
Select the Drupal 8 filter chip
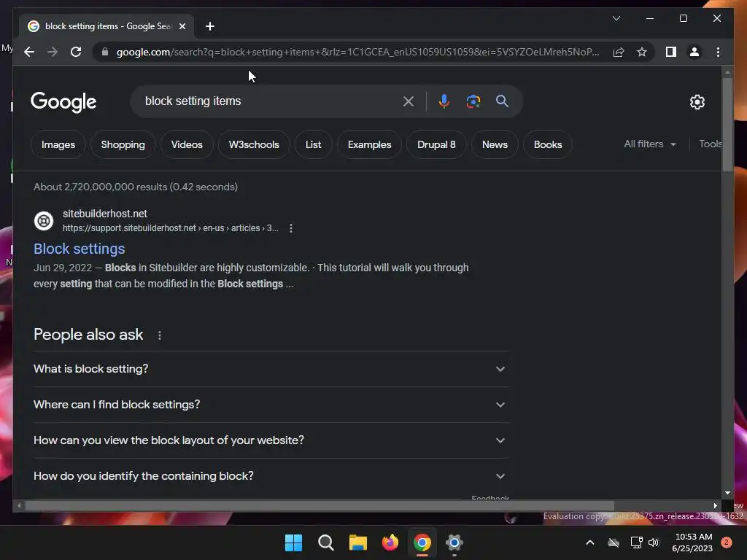click(x=436, y=144)
